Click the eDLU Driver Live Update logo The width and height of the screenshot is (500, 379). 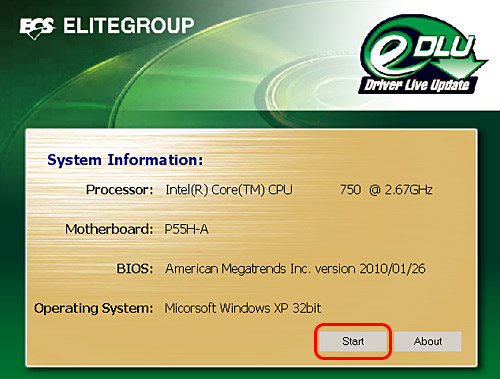tap(423, 54)
